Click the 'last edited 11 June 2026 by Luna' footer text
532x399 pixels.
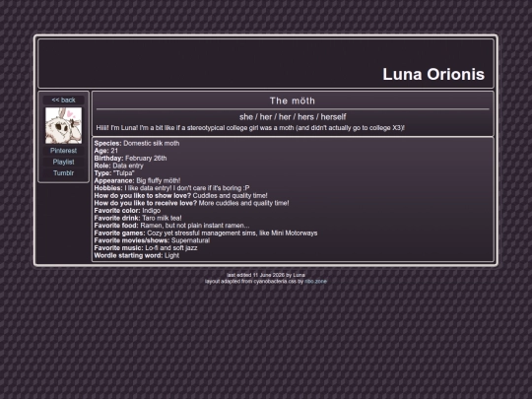266,275
